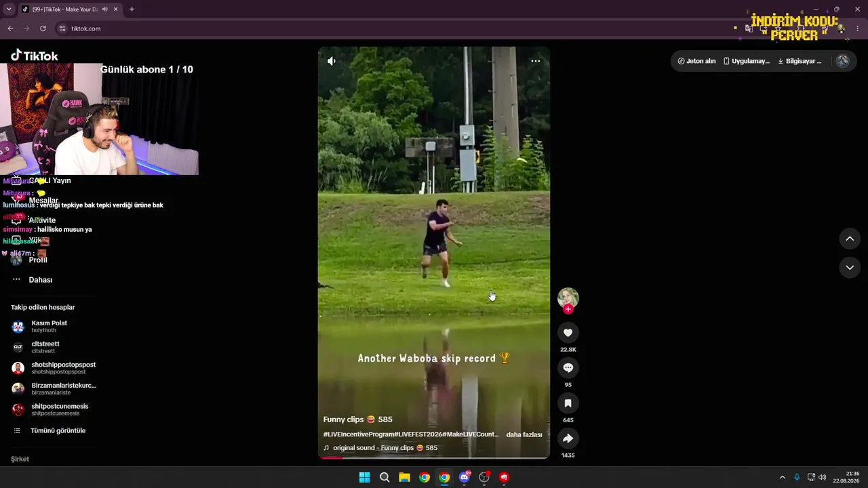Screen dimensions: 868x488
Task: Click Bilgisayar... download button
Action: pyautogui.click(x=800, y=61)
